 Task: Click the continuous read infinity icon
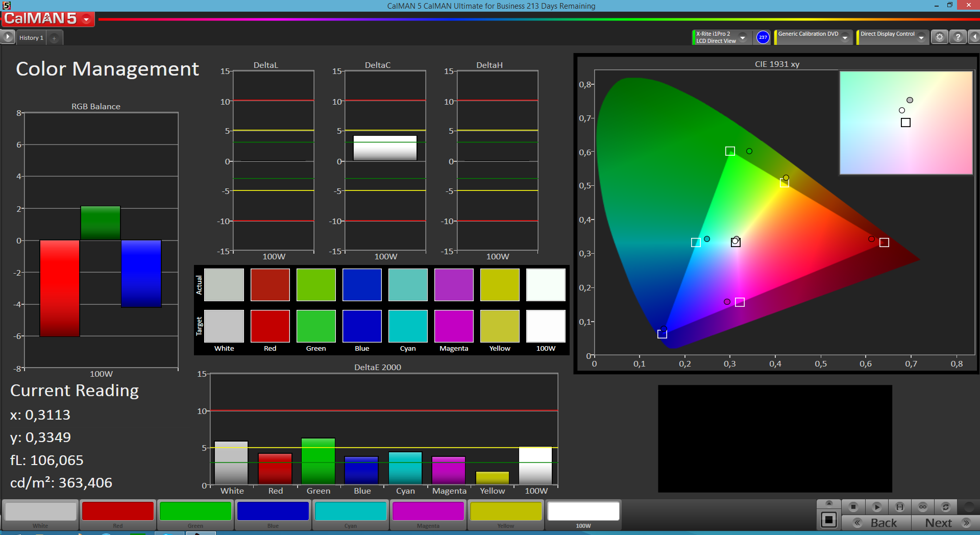pos(922,507)
